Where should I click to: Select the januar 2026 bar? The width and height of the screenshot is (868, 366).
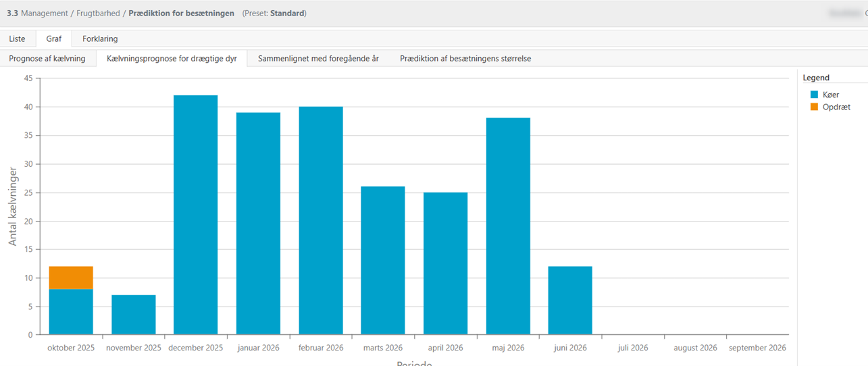pos(258,223)
